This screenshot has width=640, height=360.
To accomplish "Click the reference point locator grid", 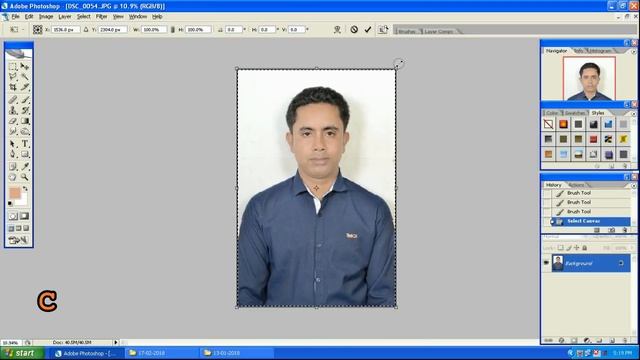I will [38, 29].
